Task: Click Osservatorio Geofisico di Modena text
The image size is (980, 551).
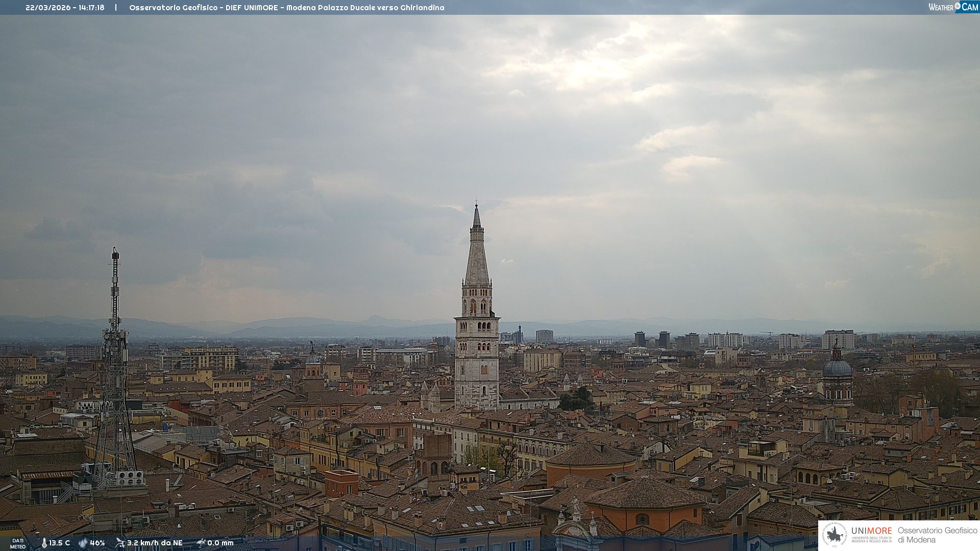Action: 937,535
